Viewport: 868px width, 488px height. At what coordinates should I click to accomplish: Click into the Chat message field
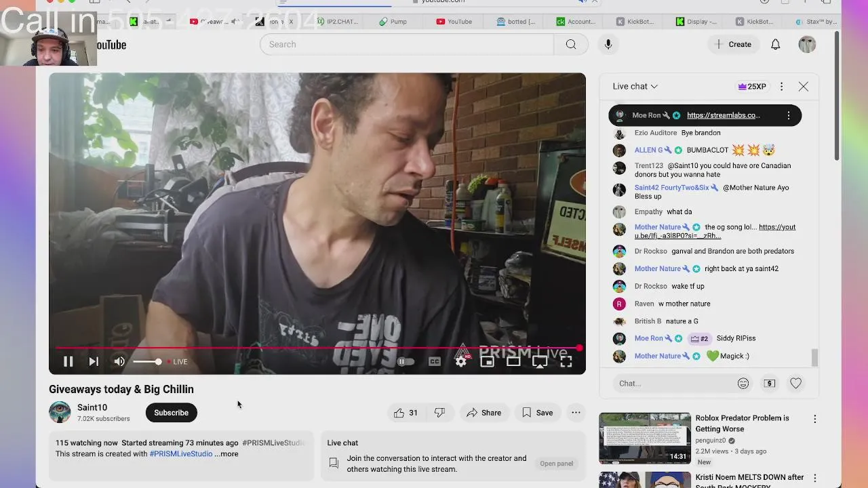pyautogui.click(x=673, y=384)
